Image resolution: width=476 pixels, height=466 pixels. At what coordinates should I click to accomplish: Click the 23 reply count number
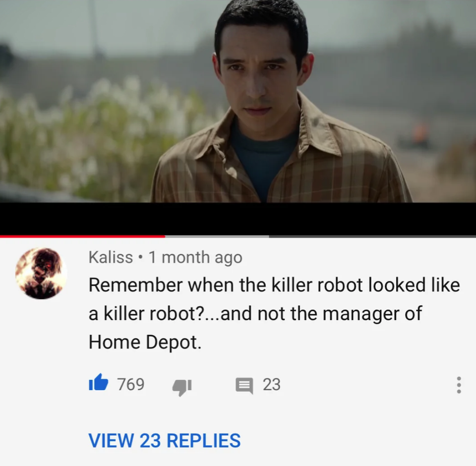(x=271, y=384)
